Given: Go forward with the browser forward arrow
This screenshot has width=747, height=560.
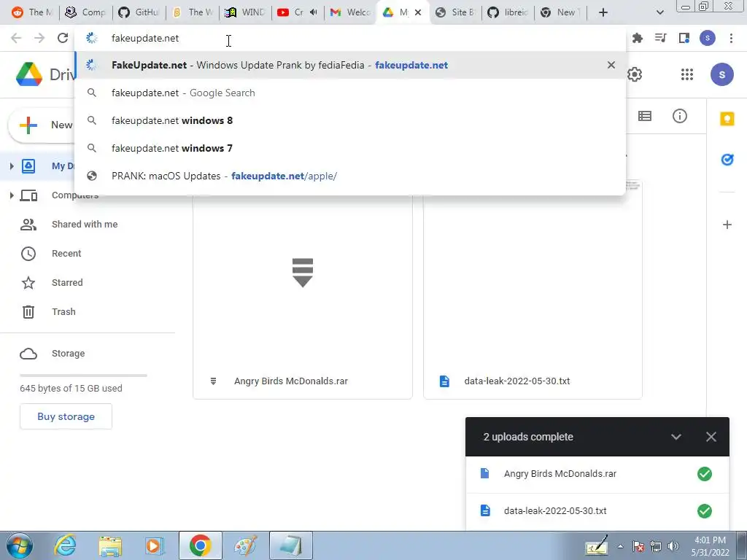Looking at the screenshot, I should point(39,38).
